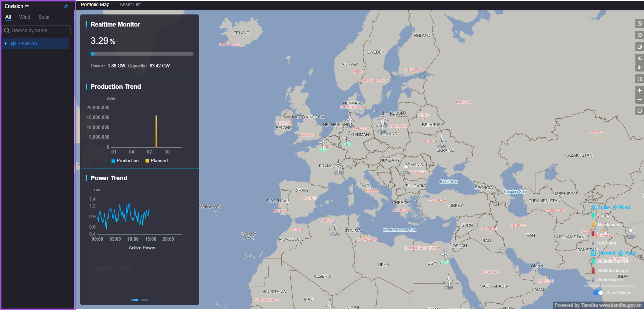Image resolution: width=644 pixels, height=310 pixels.
Task: Expand the Envision tree item
Action: pyautogui.click(x=6, y=43)
